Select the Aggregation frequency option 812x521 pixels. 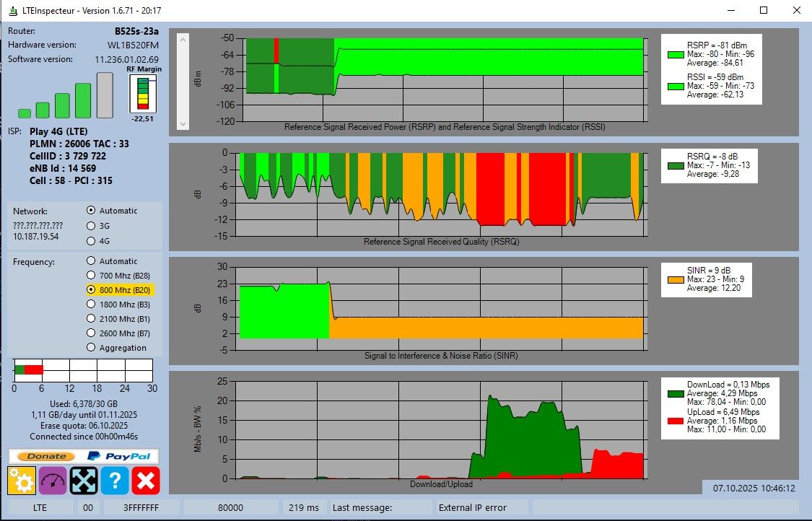(x=91, y=347)
